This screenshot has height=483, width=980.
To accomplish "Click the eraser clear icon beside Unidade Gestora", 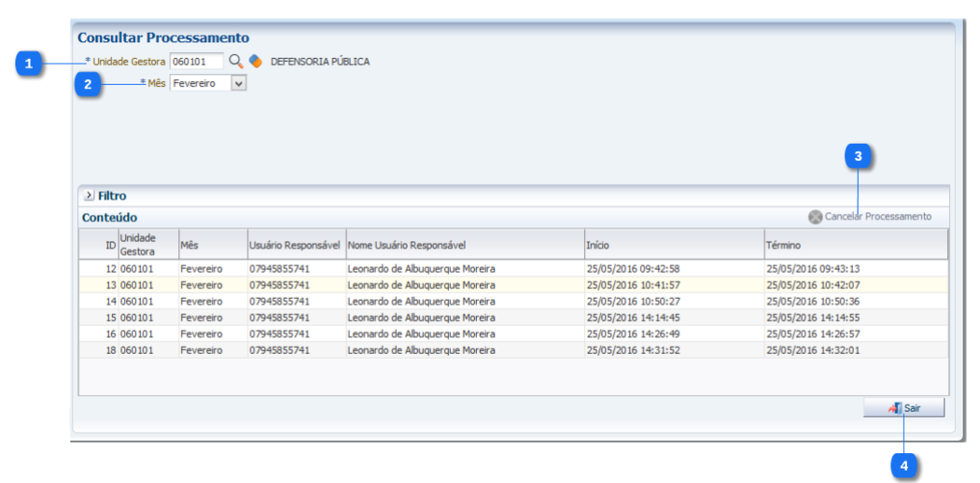I will pyautogui.click(x=255, y=62).
